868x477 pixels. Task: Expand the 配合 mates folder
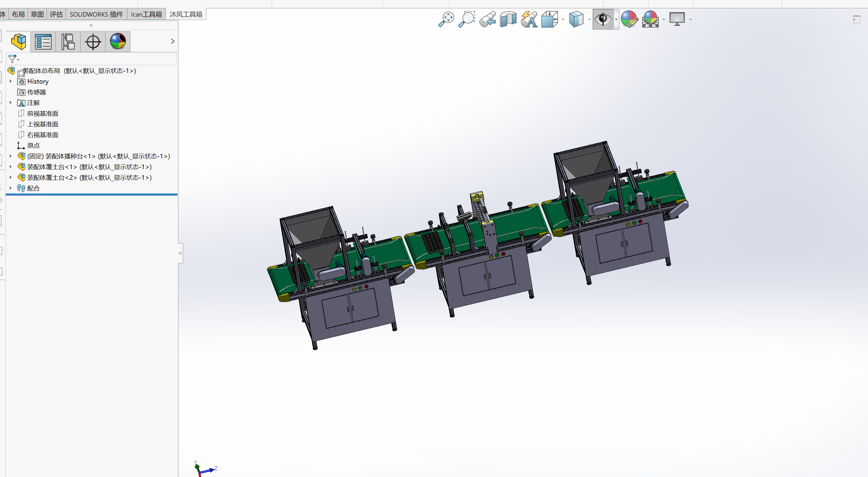click(x=10, y=188)
